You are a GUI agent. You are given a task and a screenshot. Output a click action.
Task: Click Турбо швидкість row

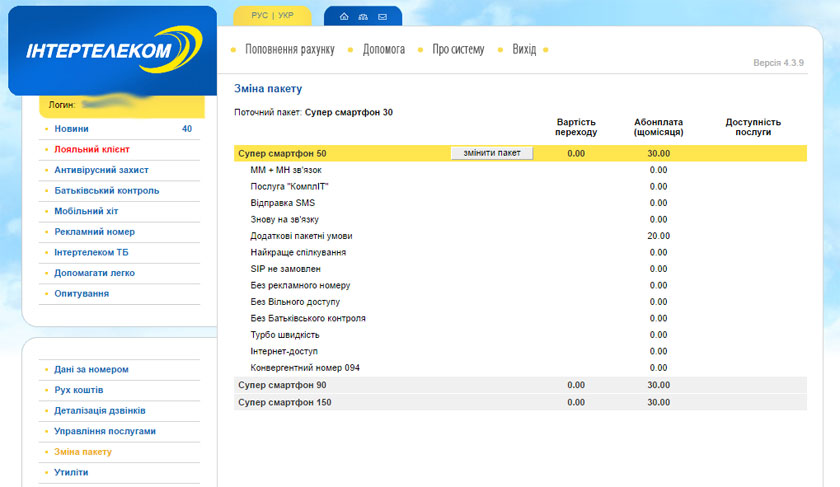click(520, 335)
